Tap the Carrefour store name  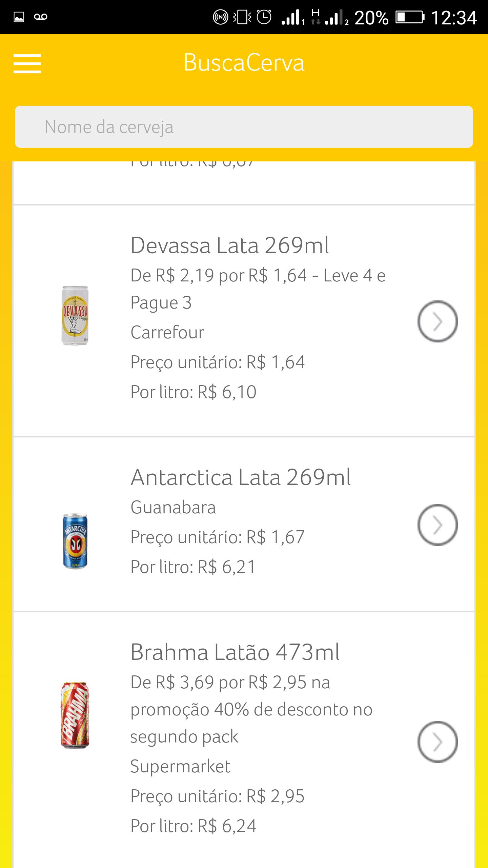(x=167, y=332)
